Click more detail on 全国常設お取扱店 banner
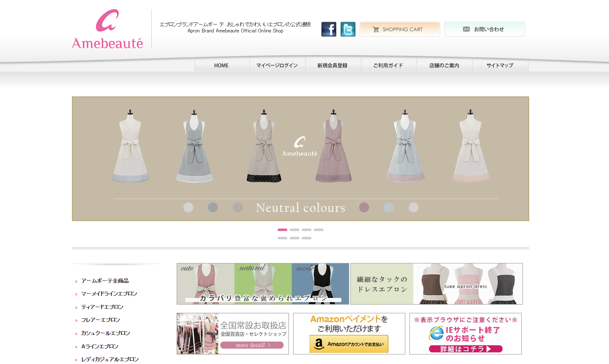The image size is (609, 364). click(x=252, y=345)
